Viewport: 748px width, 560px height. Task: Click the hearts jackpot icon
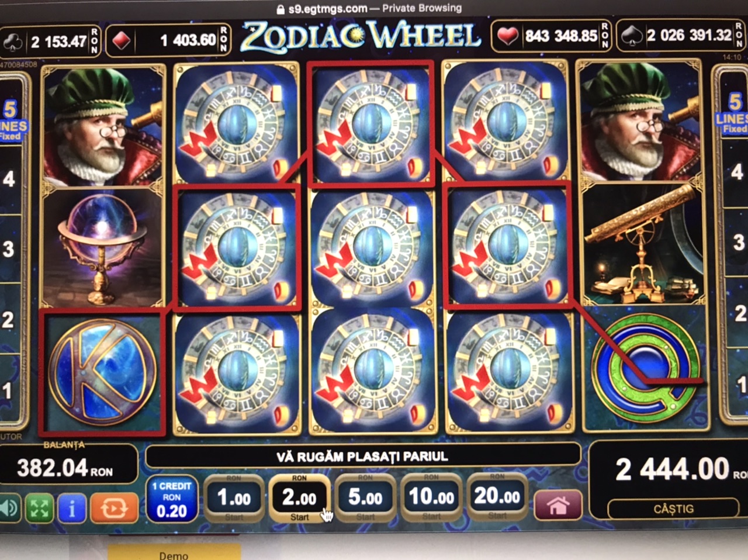coord(507,37)
